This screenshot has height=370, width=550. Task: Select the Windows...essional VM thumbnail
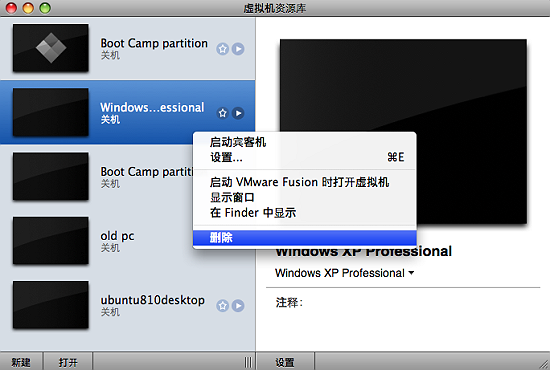pyautogui.click(x=51, y=112)
